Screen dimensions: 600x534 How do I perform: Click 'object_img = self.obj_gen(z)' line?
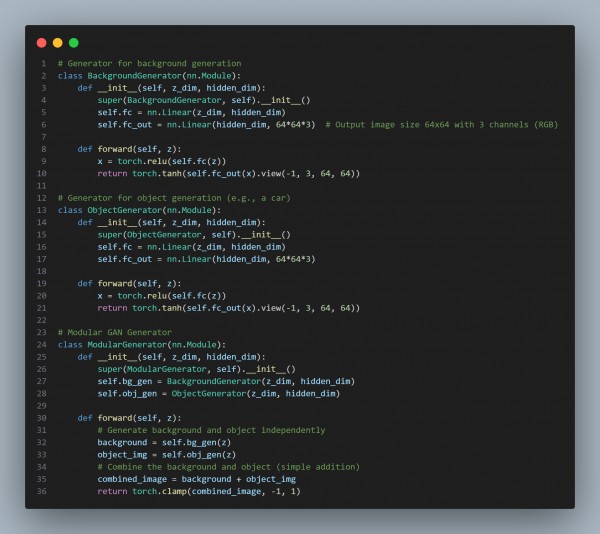tap(166, 455)
